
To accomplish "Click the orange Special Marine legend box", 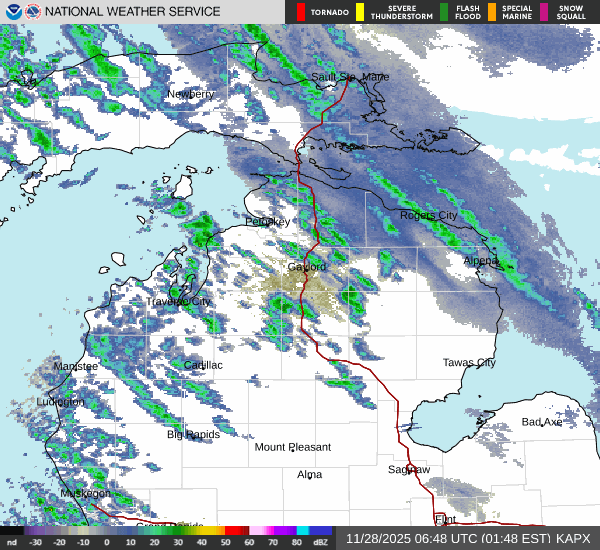I will point(491,12).
